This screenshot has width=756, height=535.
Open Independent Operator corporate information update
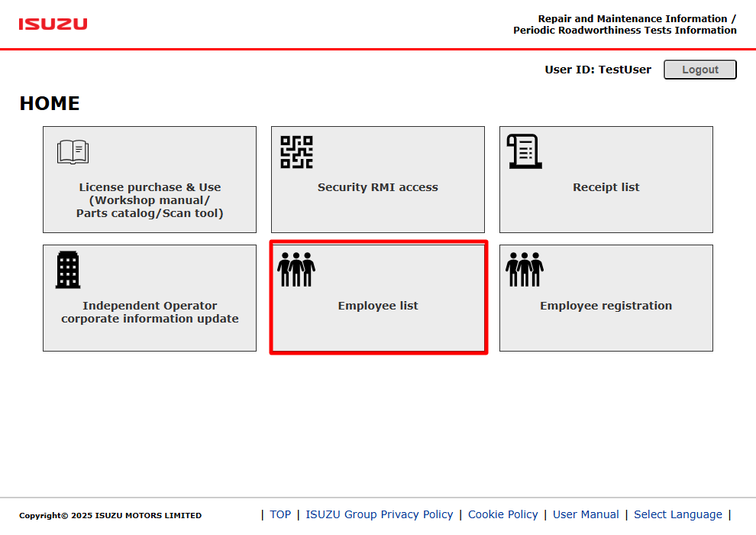coord(150,298)
